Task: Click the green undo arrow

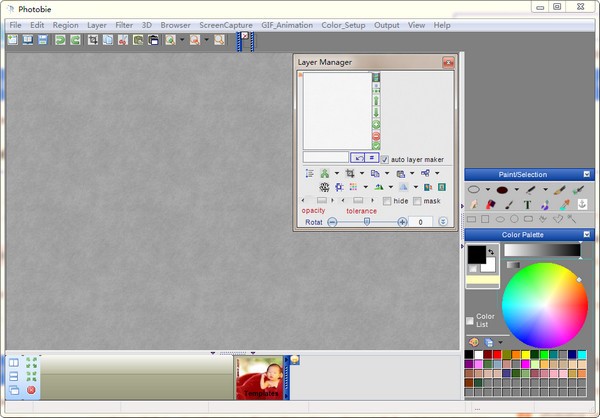Action: [60, 39]
